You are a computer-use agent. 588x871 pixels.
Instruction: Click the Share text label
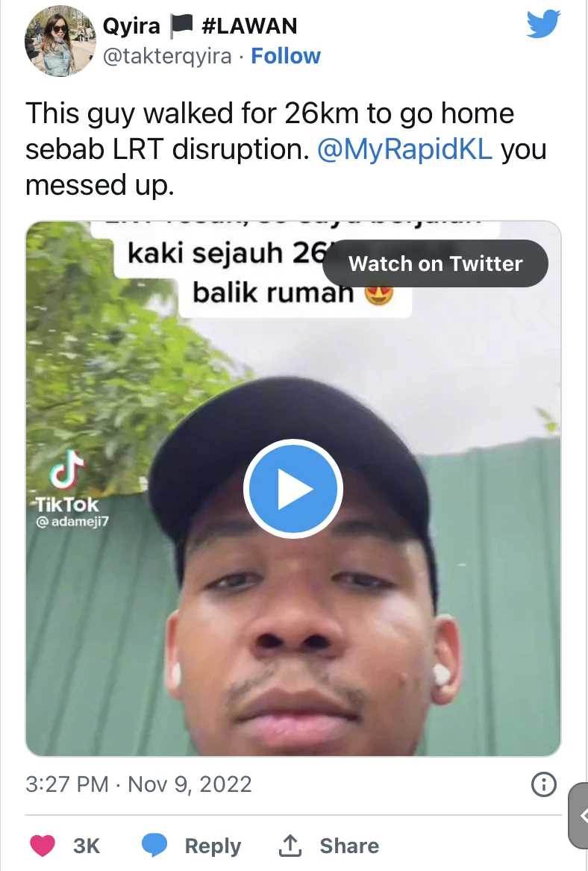pyautogui.click(x=349, y=846)
